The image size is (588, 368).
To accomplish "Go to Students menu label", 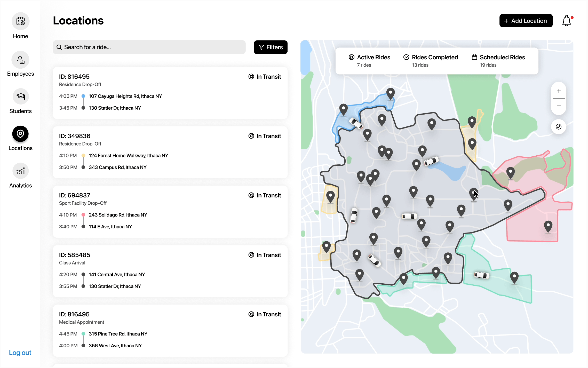I will click(x=21, y=111).
